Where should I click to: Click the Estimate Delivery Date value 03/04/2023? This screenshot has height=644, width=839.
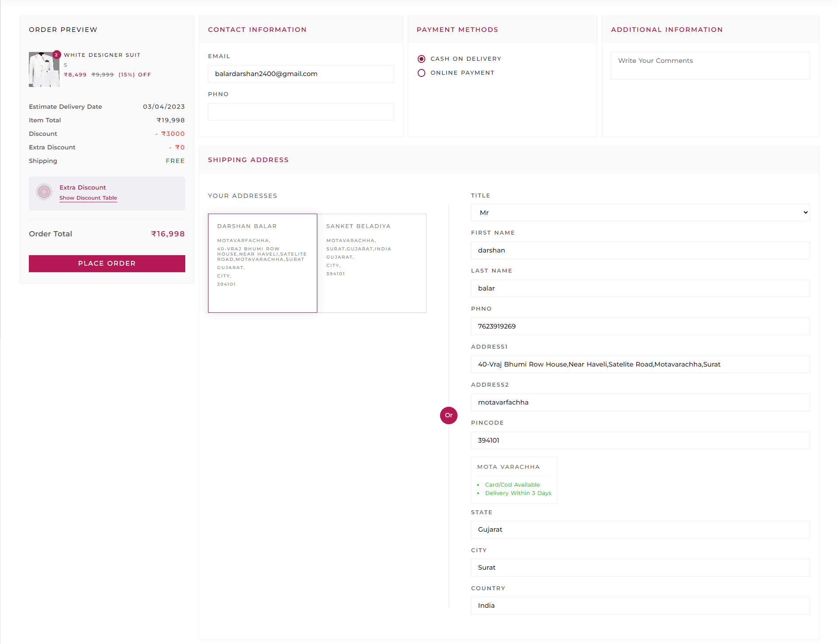click(x=164, y=107)
